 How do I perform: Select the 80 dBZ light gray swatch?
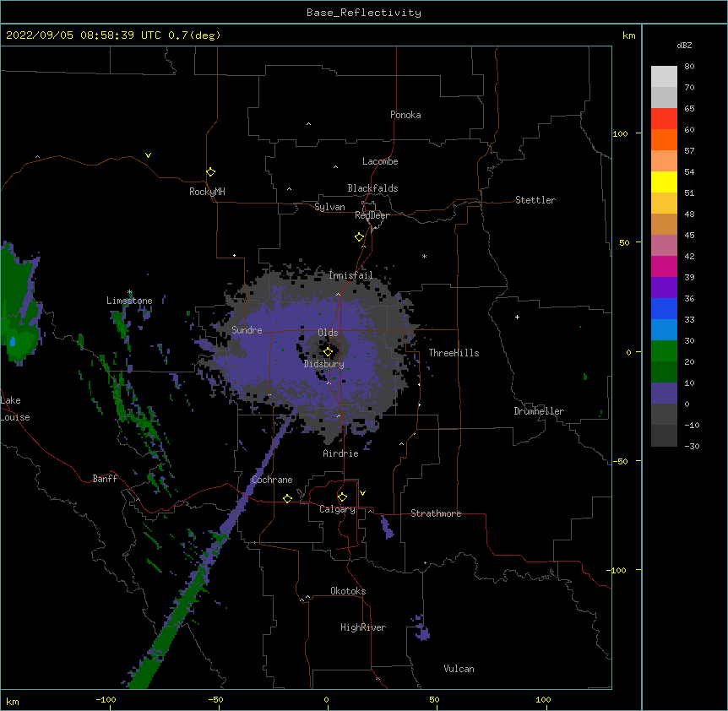click(664, 77)
